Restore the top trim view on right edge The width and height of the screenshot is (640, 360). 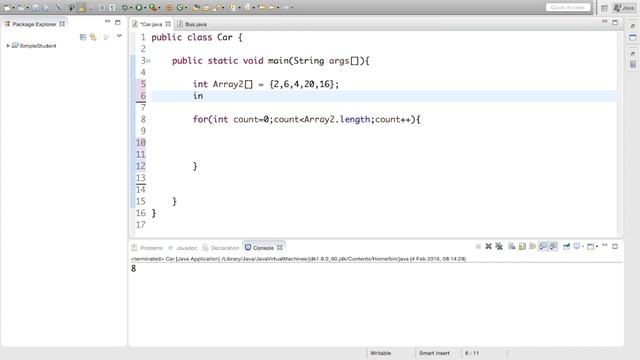(633, 26)
